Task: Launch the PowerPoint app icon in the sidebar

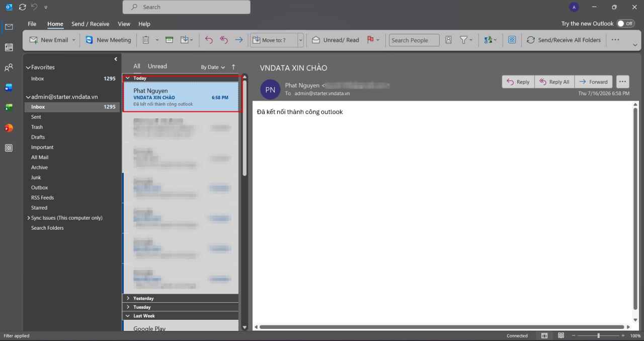Action: (x=9, y=128)
